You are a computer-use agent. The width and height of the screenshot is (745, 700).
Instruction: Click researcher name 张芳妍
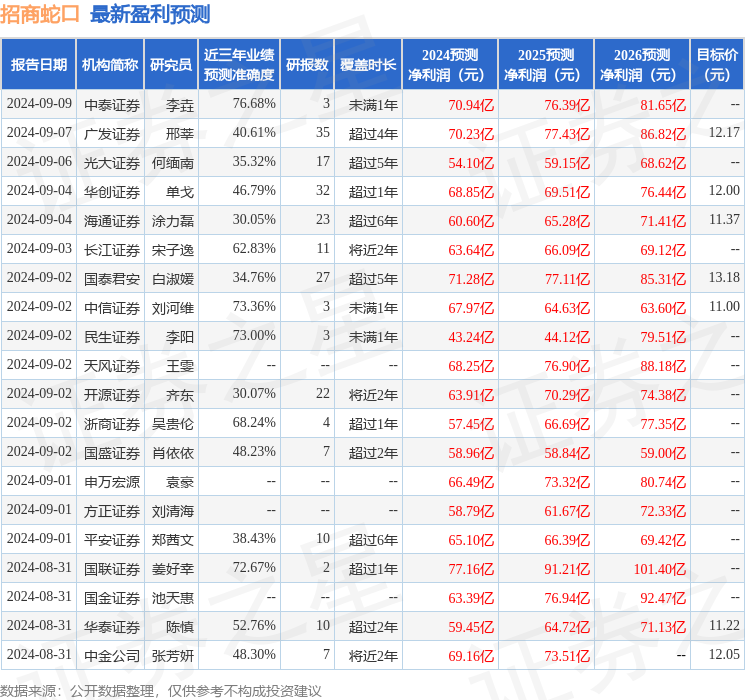click(x=173, y=656)
